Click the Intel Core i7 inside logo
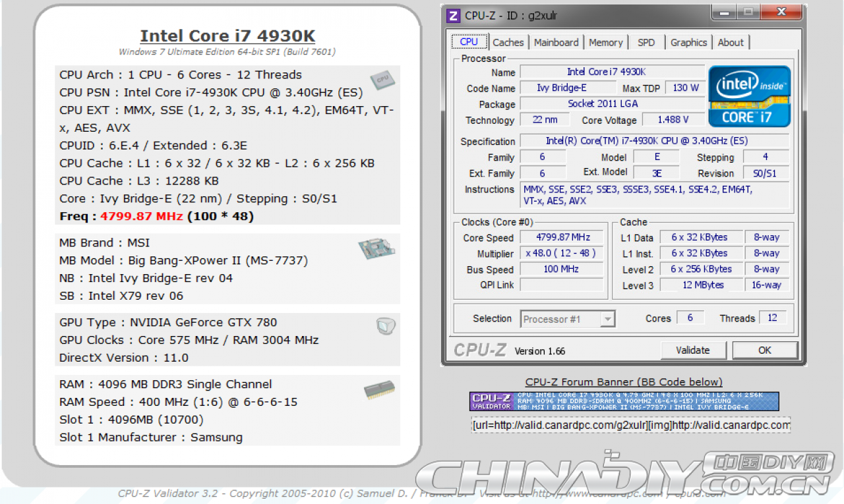844x504 pixels. 750,96
